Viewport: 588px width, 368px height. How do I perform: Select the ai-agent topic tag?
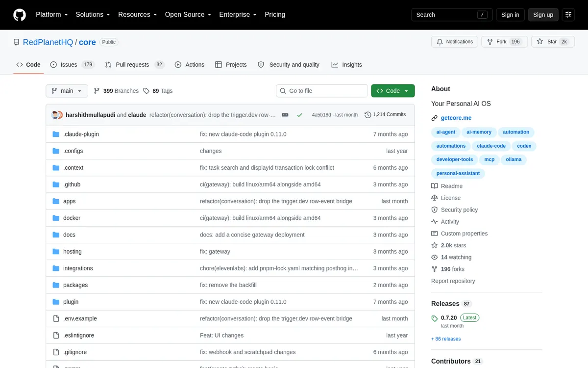pyautogui.click(x=446, y=132)
